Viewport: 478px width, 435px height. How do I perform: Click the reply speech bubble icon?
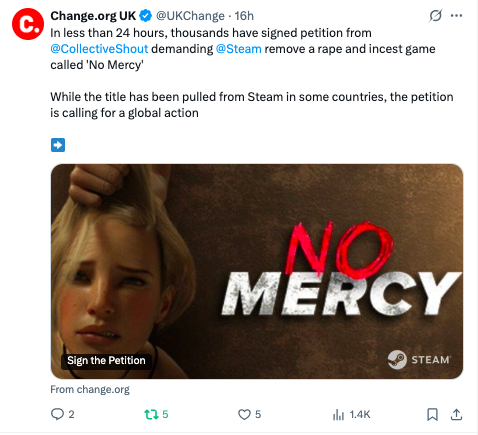(x=57, y=414)
